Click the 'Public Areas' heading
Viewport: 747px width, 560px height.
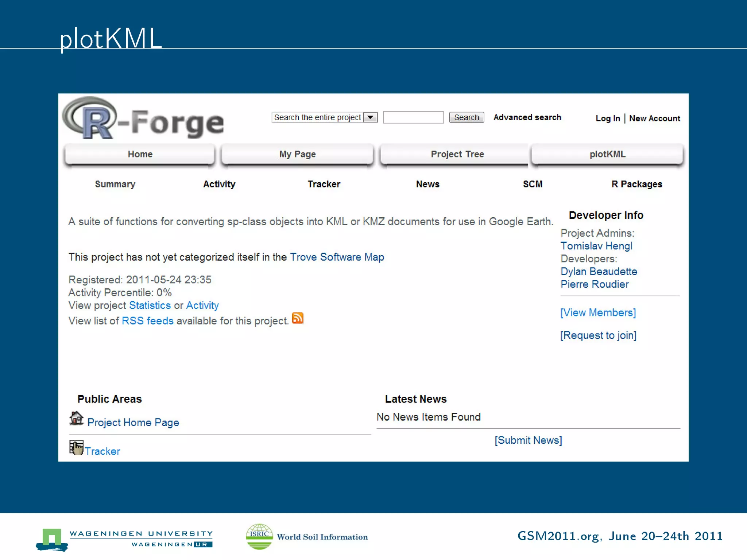(109, 399)
